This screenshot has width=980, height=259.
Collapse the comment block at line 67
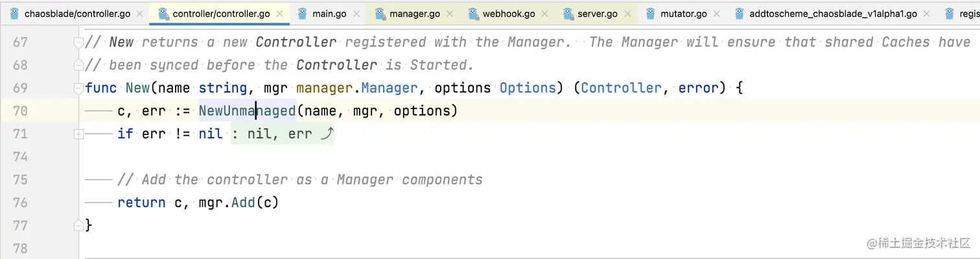click(x=79, y=43)
